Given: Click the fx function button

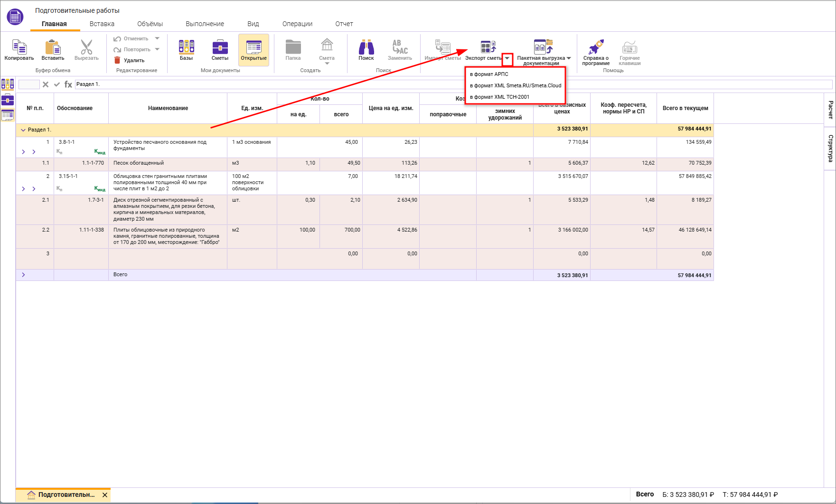Looking at the screenshot, I should coord(68,84).
